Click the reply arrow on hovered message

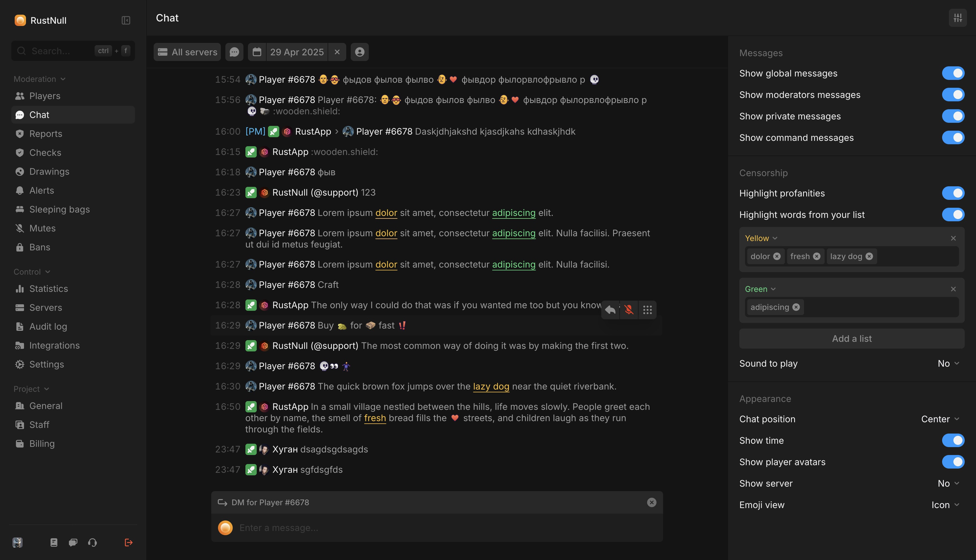coord(610,310)
